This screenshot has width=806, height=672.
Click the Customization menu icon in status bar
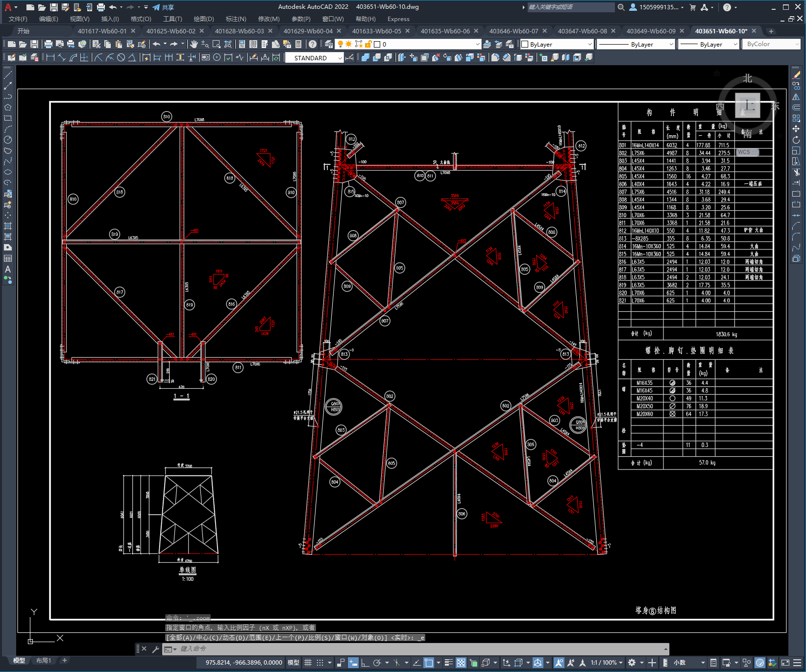798,663
